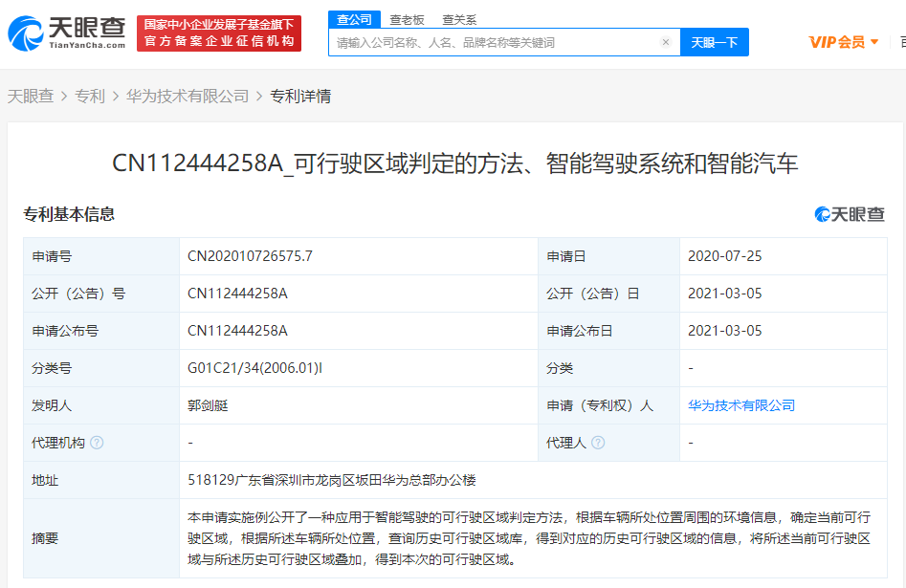Click inside the company search input field

(x=497, y=42)
